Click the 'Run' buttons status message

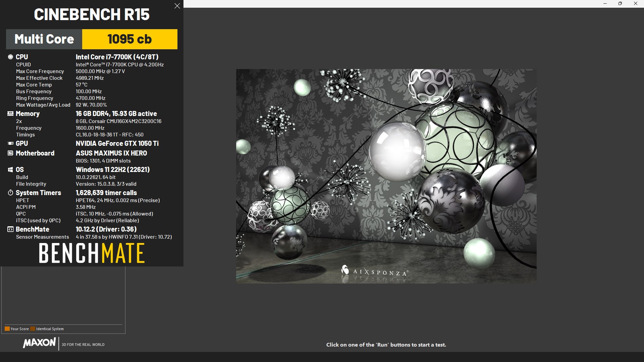click(x=386, y=345)
